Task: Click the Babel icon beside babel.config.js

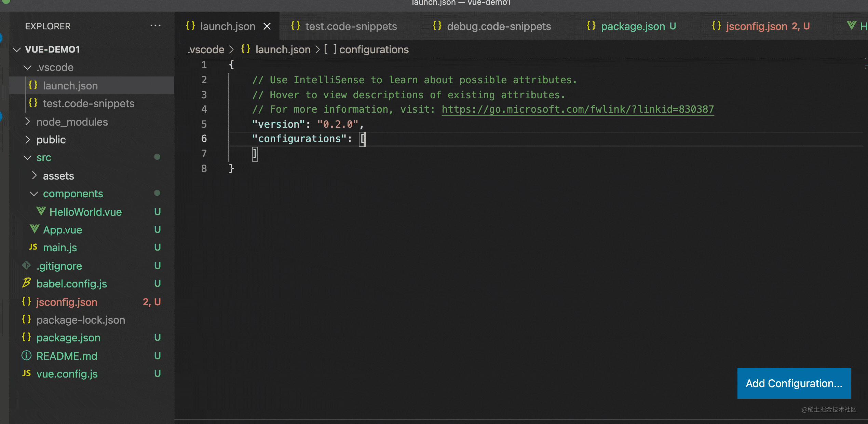Action: (27, 283)
